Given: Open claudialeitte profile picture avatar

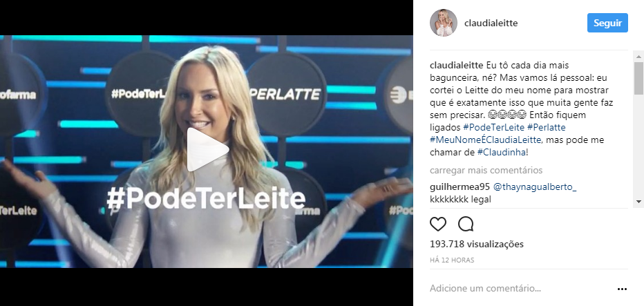Looking at the screenshot, I should click(x=444, y=23).
